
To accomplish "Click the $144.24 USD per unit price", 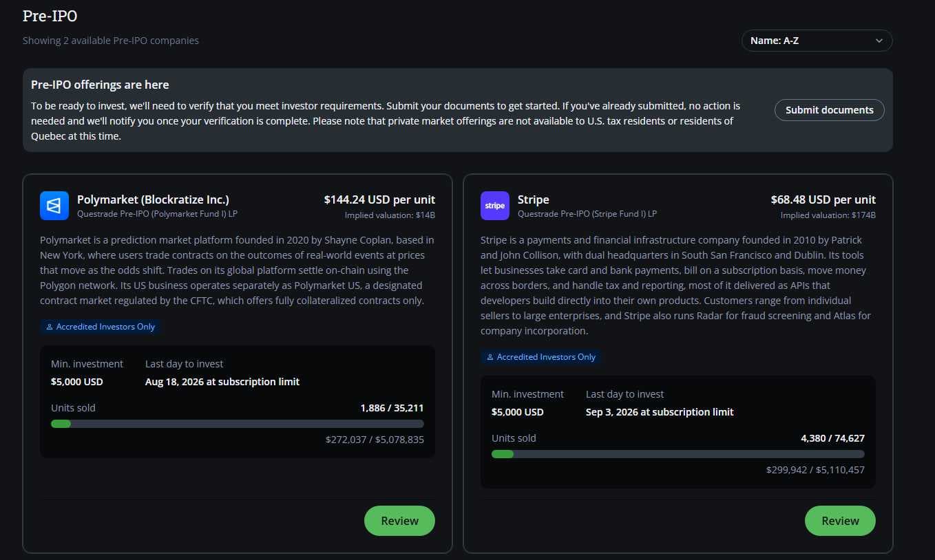I will (x=379, y=200).
